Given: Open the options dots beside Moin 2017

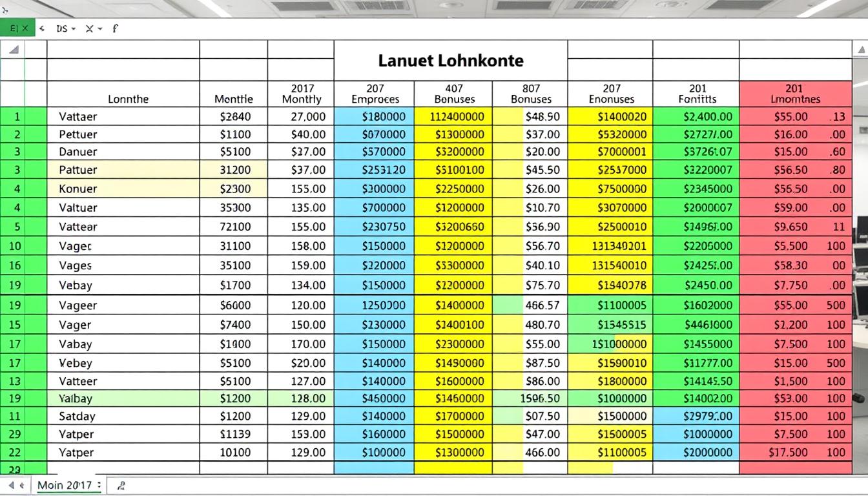Looking at the screenshot, I should tap(99, 485).
